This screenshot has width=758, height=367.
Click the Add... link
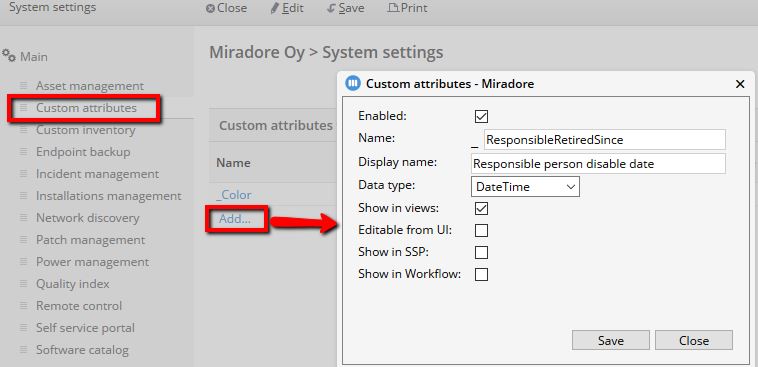pyautogui.click(x=235, y=219)
